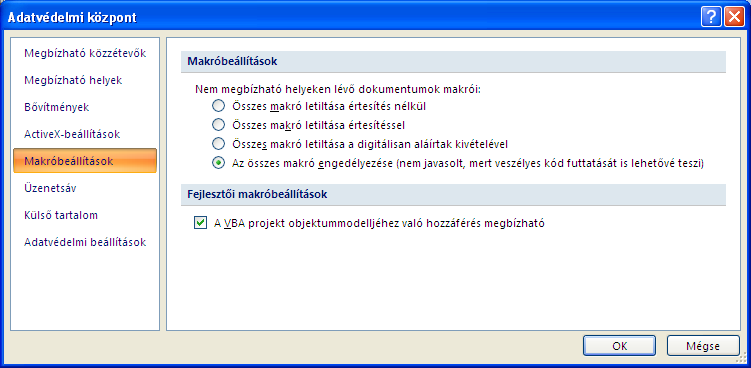
Task: Select Az összes makró engedélyezése radio
Action: coord(218,163)
